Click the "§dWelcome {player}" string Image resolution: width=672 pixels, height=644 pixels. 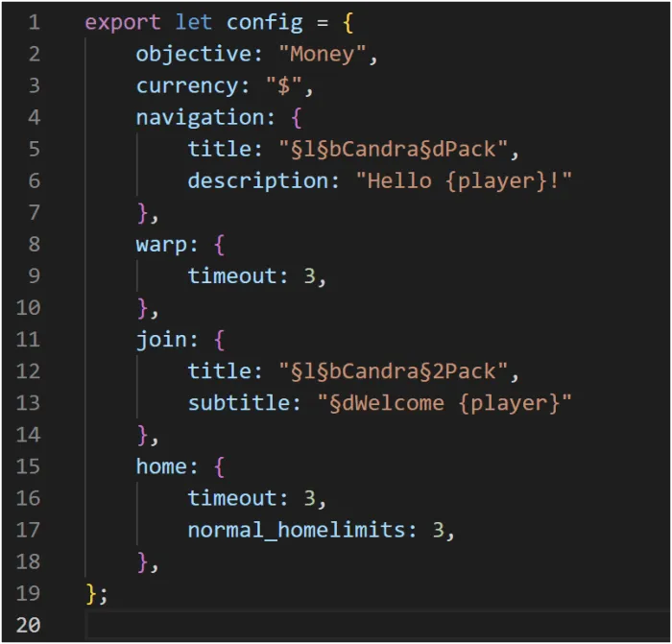(x=444, y=403)
